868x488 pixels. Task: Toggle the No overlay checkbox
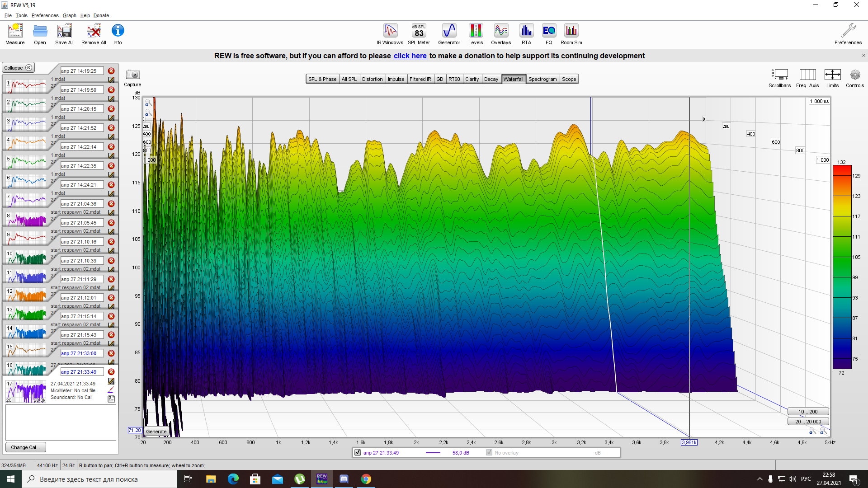tap(489, 452)
